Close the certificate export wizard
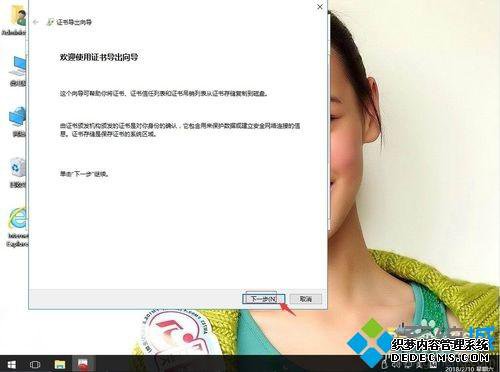The width and height of the screenshot is (500, 372). (320, 7)
